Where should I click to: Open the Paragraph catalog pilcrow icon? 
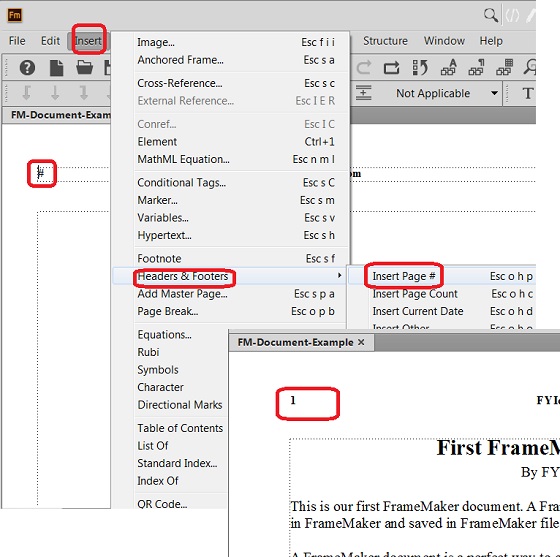476,67
